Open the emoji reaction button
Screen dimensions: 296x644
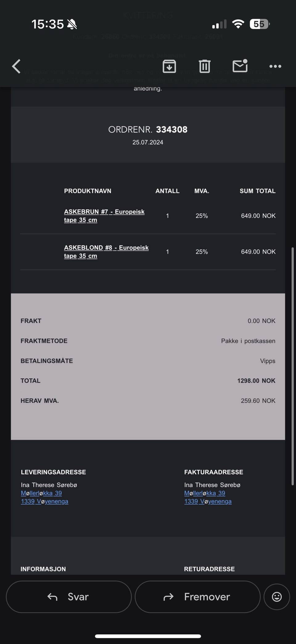pyautogui.click(x=277, y=597)
